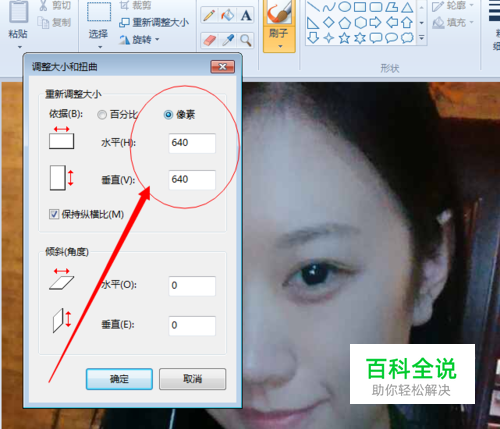Open the Brushes dropdown arrow

[280, 46]
